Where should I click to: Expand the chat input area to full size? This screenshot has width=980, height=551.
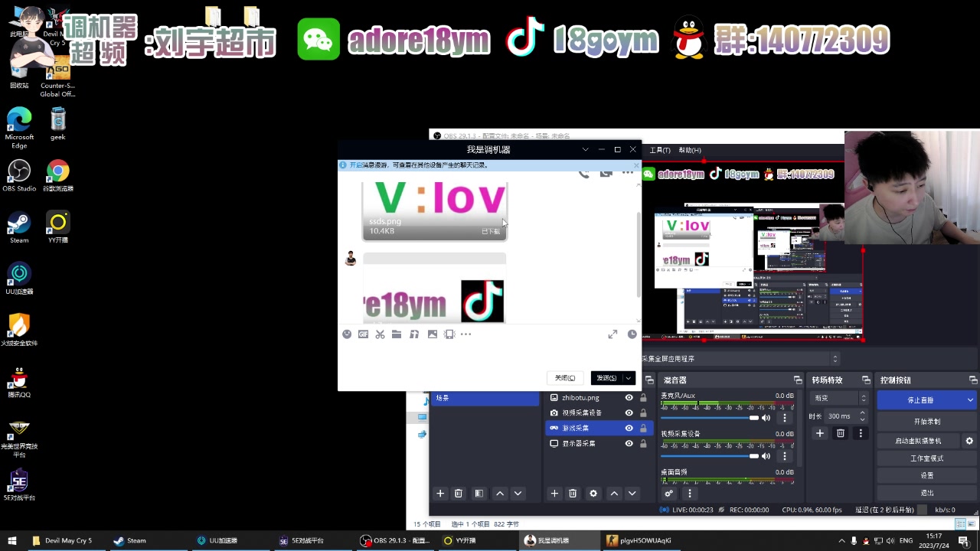pos(612,334)
